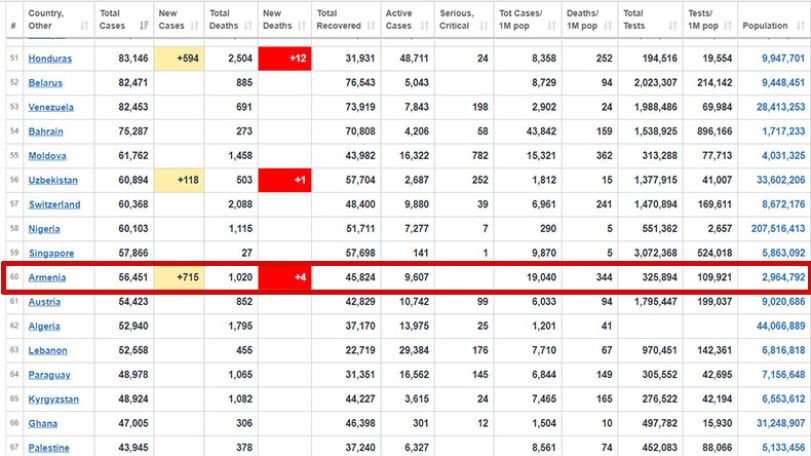The image size is (811, 456).
Task: Click Tot Cases/1M pop sort icon
Action: coord(552,25)
